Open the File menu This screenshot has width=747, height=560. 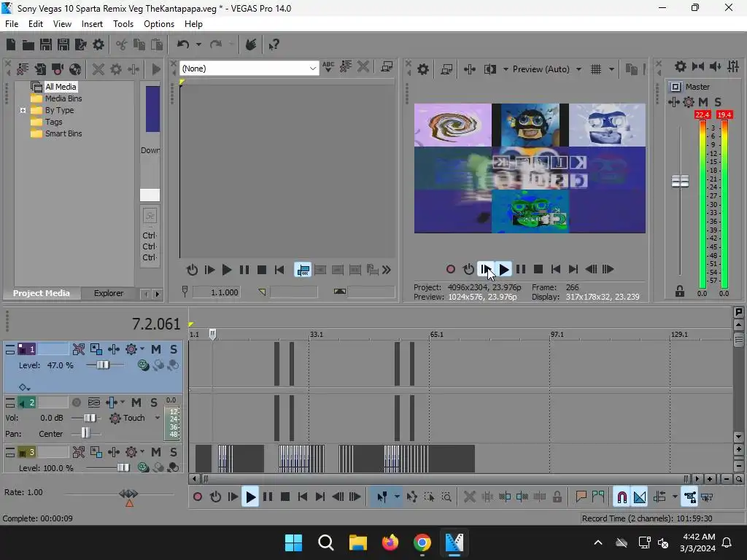[12, 24]
